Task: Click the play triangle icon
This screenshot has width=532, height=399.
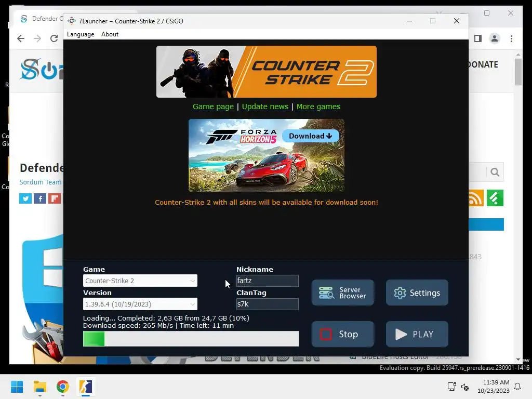Action: point(401,334)
